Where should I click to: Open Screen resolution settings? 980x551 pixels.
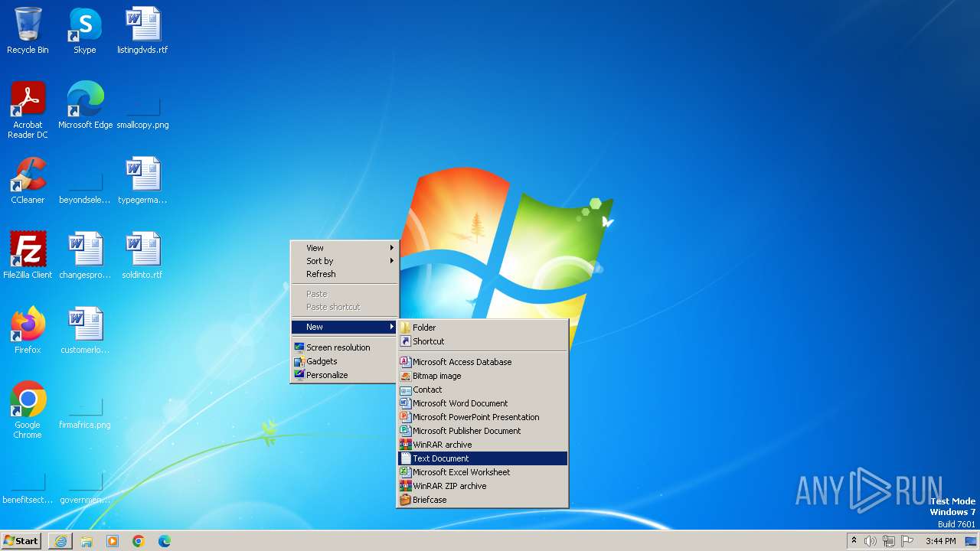click(345, 347)
